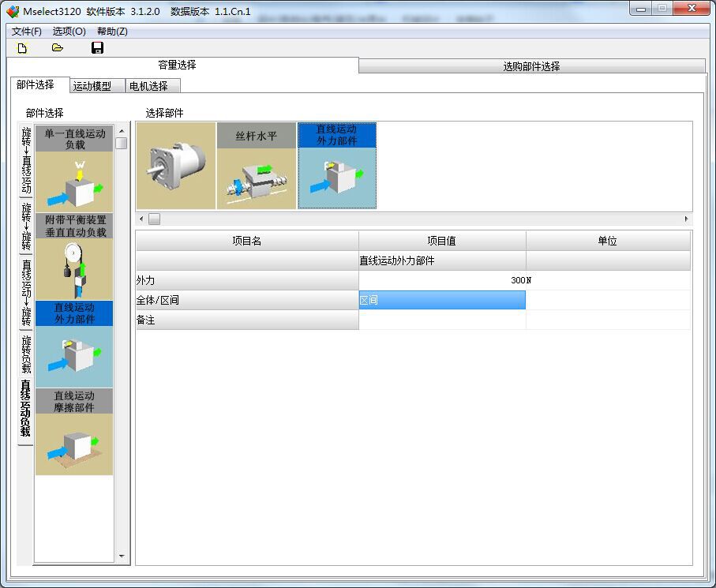Choose 单一直线运动负载 from the parts list
716x588 pixels.
click(74, 169)
